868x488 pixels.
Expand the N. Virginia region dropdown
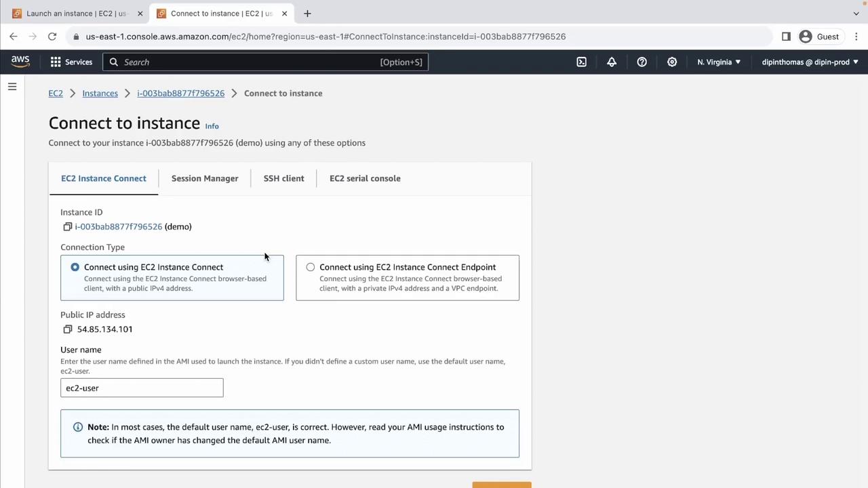[x=719, y=62]
